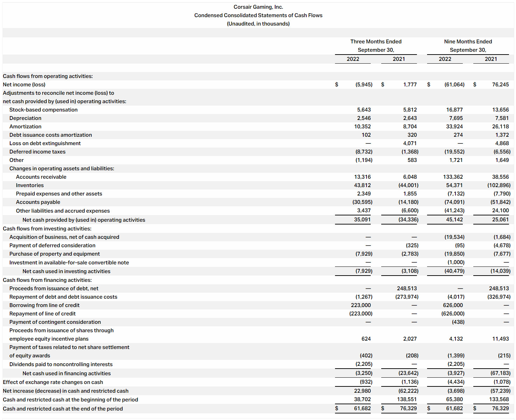516x420 pixels.
Task: Click beginning cash value "138,551"
Action: [407, 399]
